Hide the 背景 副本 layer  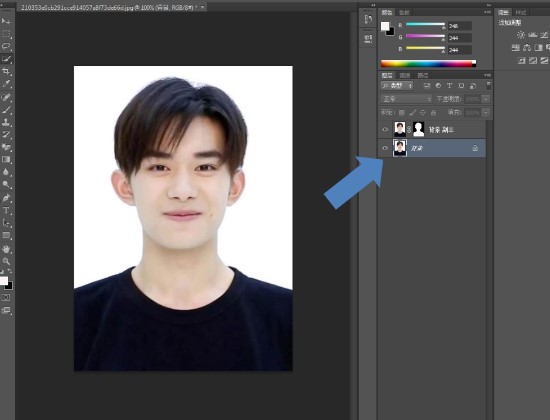click(x=385, y=129)
